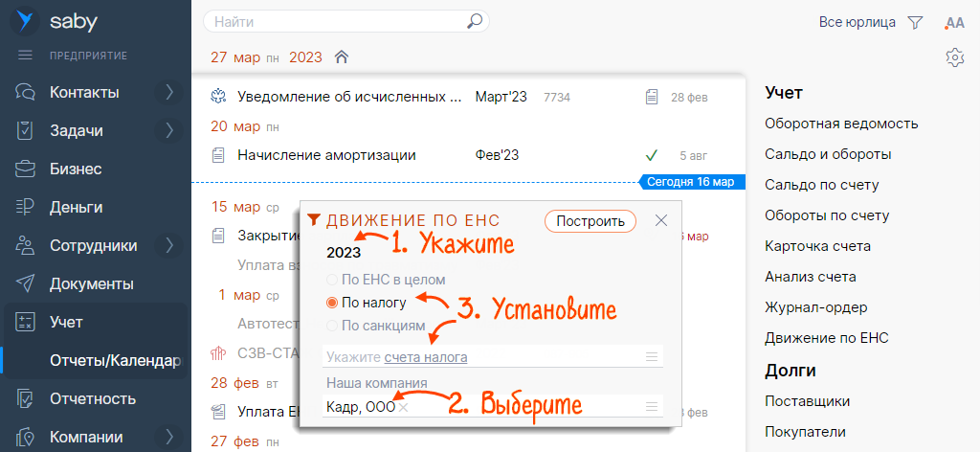Open Начисление амортизации row
The width and height of the screenshot is (980, 452).
pos(467,155)
